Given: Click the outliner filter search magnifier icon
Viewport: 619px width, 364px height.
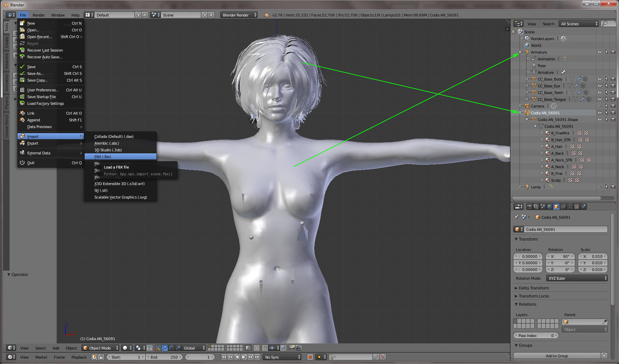Looking at the screenshot, I should [605, 24].
